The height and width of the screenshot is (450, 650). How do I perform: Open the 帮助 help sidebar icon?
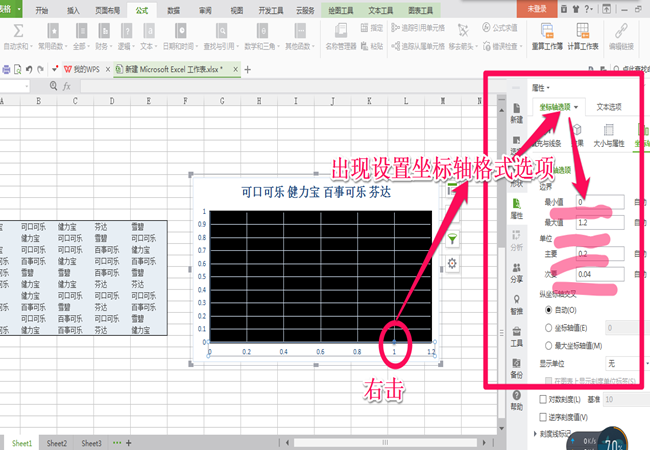(517, 400)
